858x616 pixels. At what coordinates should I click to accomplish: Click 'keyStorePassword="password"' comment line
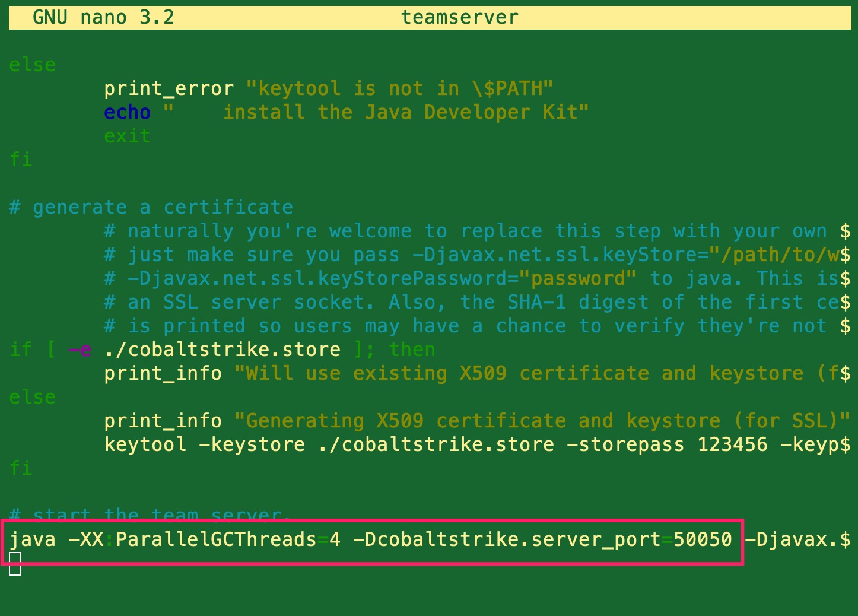click(x=478, y=278)
